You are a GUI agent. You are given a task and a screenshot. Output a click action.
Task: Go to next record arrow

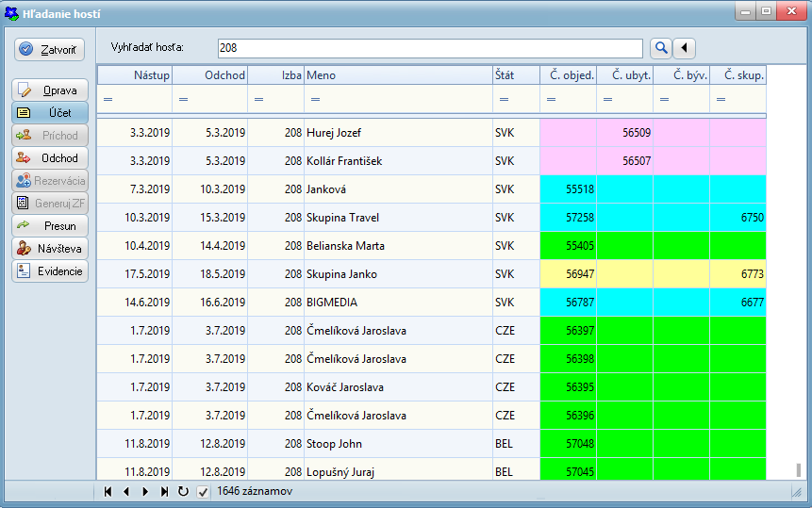[145, 491]
